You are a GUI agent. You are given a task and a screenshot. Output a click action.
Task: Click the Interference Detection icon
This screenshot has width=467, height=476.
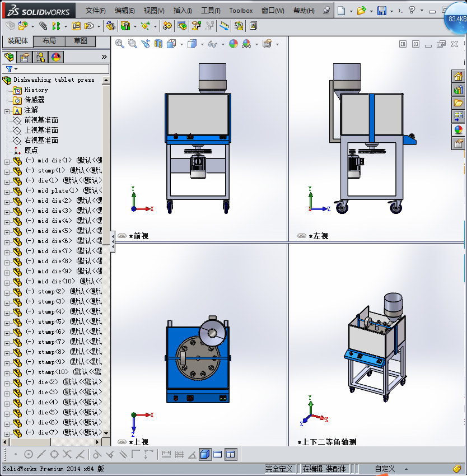[224, 26]
